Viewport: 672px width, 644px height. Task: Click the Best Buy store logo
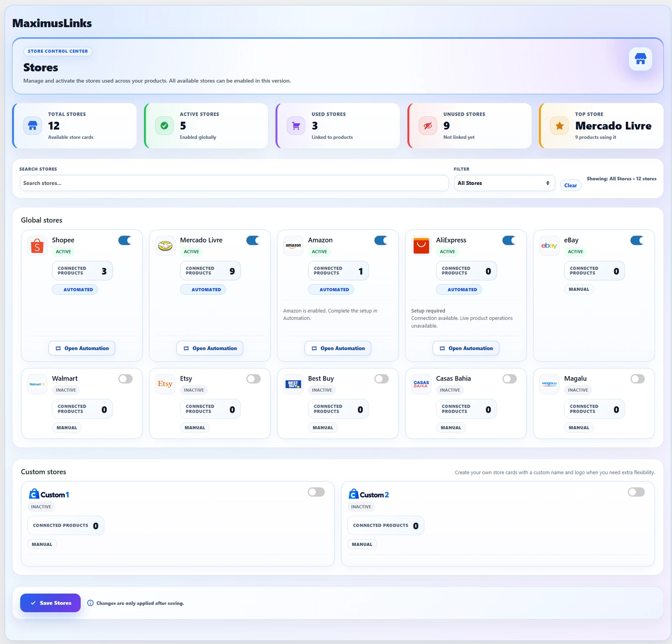click(293, 384)
